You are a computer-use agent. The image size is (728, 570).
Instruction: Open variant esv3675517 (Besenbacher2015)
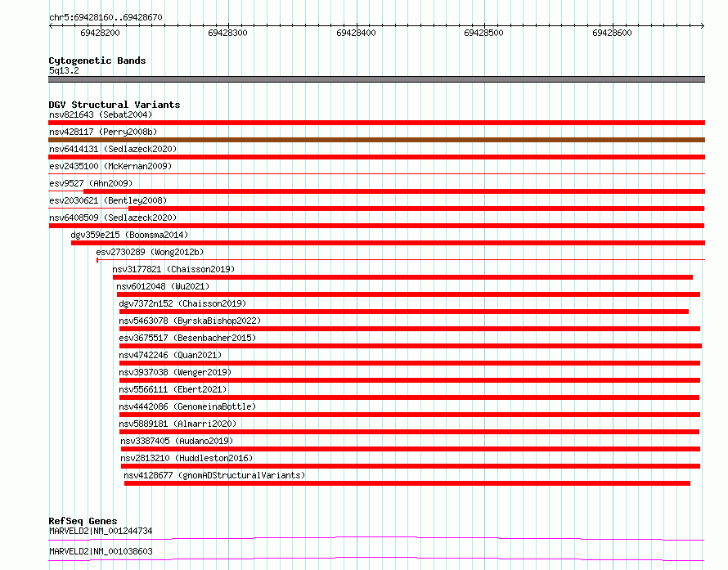point(187,338)
